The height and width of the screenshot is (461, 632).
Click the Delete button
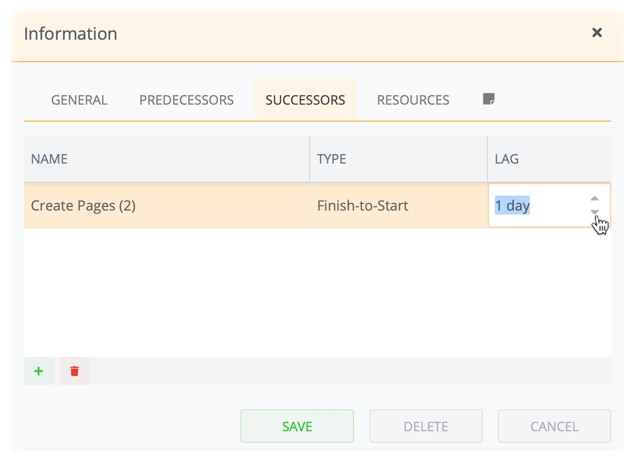pos(426,426)
